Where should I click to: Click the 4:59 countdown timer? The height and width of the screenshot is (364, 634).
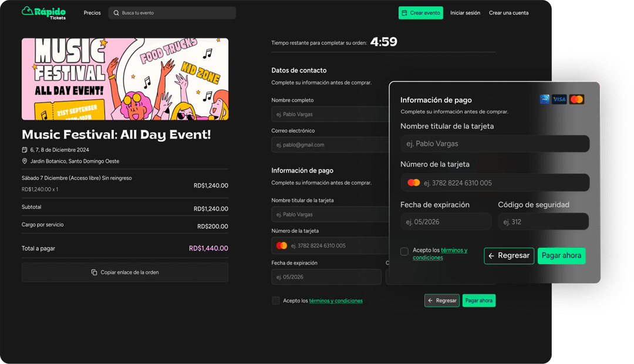click(384, 42)
